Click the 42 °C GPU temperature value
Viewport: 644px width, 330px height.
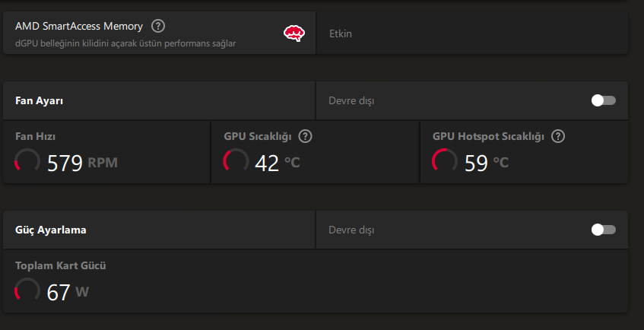278,163
